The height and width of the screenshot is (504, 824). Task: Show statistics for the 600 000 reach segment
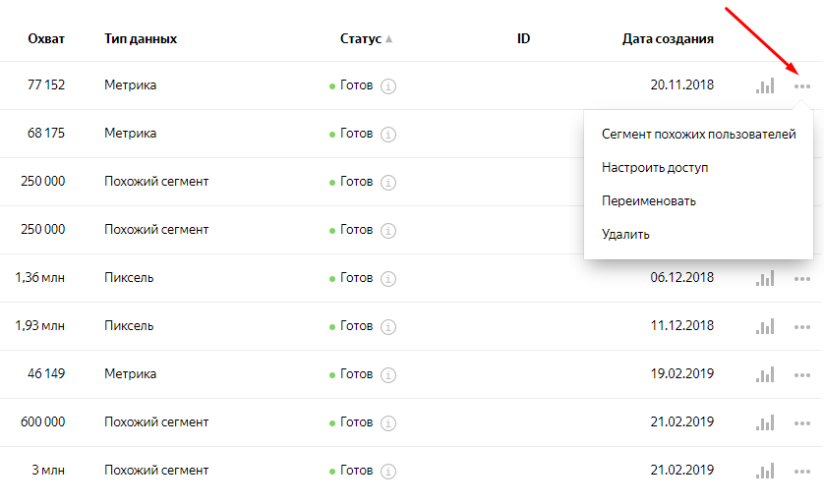coord(765,422)
